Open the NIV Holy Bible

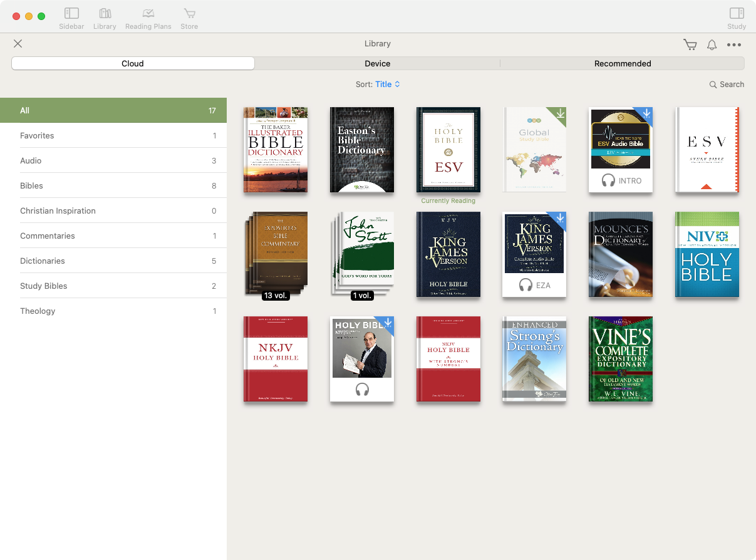[x=707, y=254]
